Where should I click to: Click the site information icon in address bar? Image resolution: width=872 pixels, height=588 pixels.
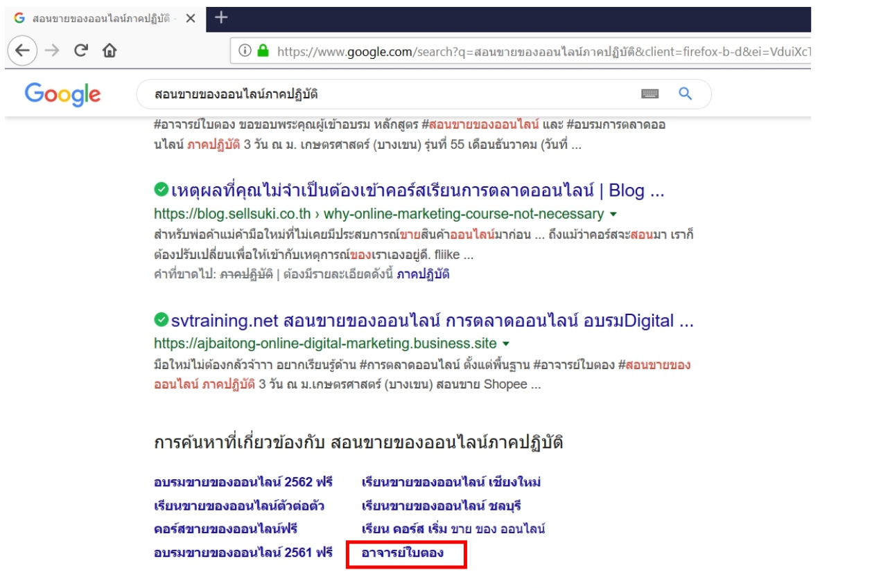click(246, 51)
